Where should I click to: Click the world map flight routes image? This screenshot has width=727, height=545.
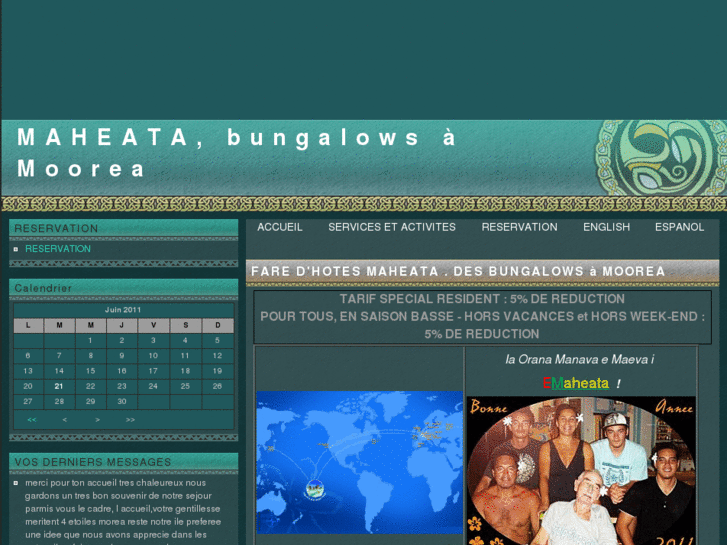tap(359, 462)
